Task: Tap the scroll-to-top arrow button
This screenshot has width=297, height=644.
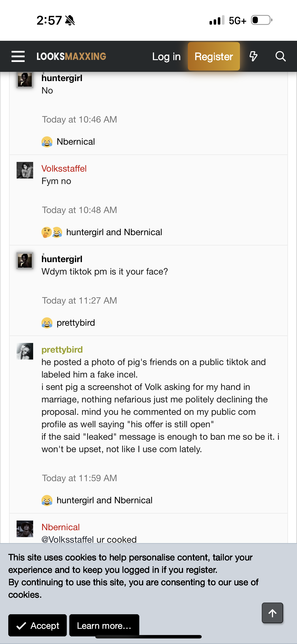Action: click(x=272, y=613)
